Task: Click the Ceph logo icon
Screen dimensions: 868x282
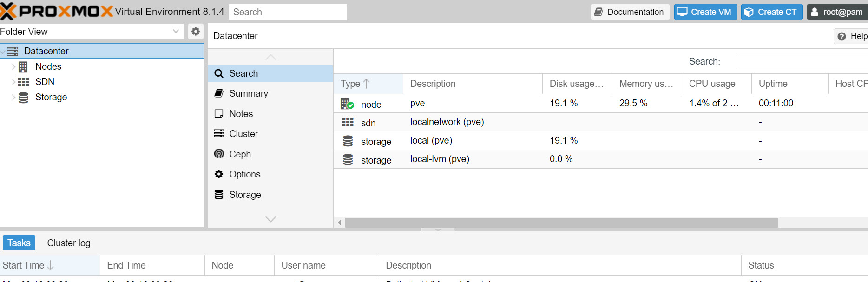Action: point(219,154)
